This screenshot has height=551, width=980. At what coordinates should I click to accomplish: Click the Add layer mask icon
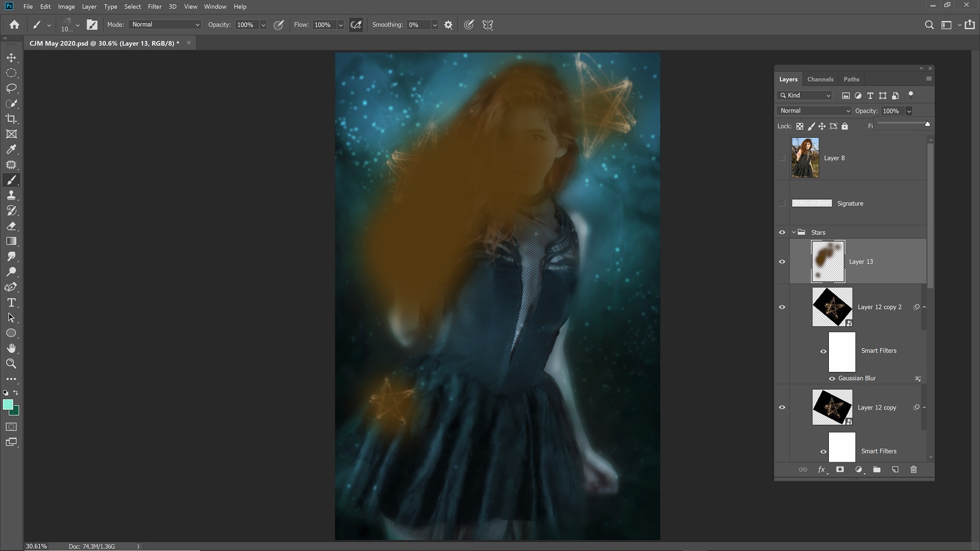click(x=840, y=469)
